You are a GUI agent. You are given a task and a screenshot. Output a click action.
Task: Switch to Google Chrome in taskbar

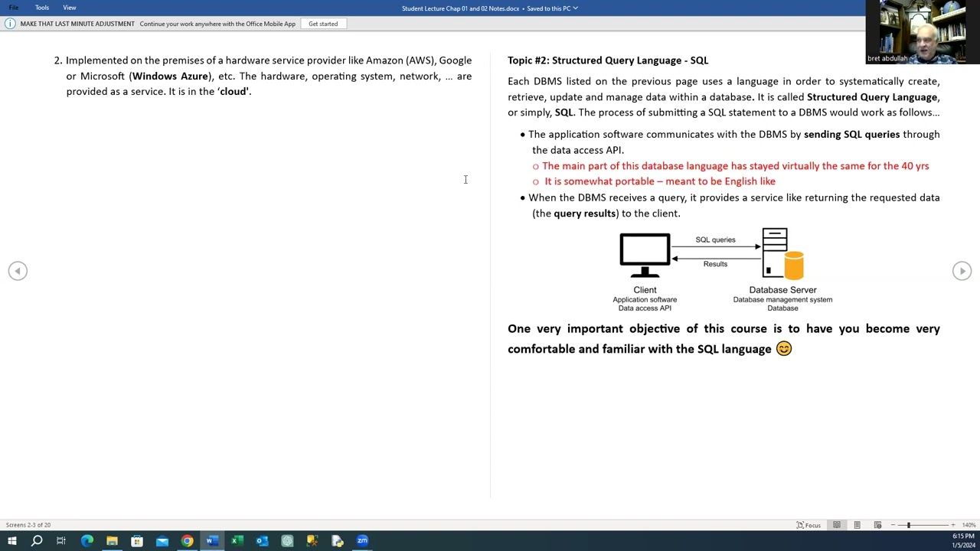(x=188, y=541)
